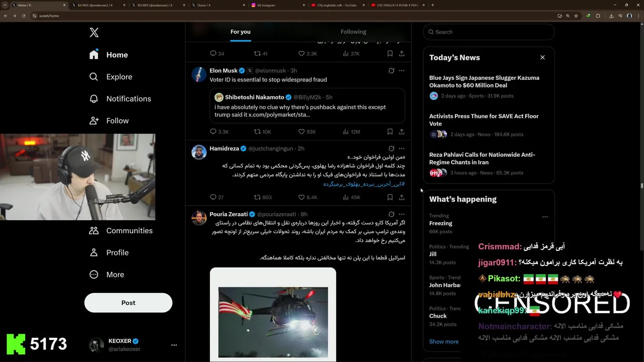
Task: Reply to Hamidreza's post with 27 replies
Action: pos(217,197)
